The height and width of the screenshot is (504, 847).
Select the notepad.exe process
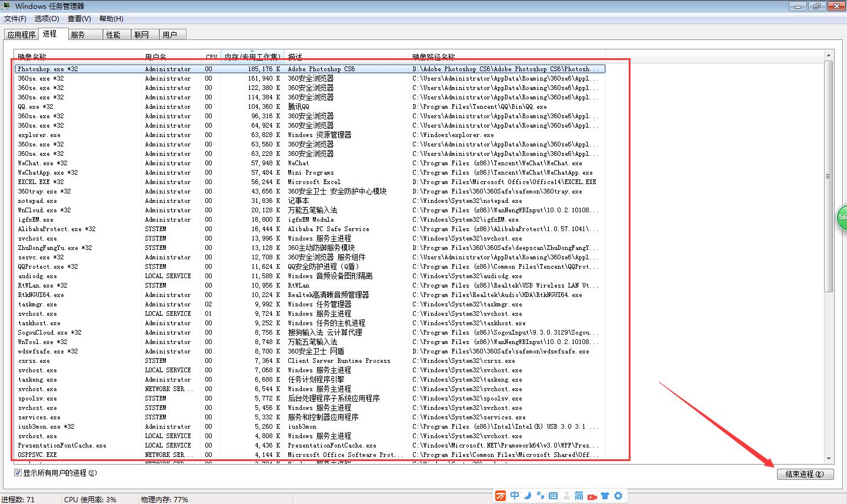(309, 201)
